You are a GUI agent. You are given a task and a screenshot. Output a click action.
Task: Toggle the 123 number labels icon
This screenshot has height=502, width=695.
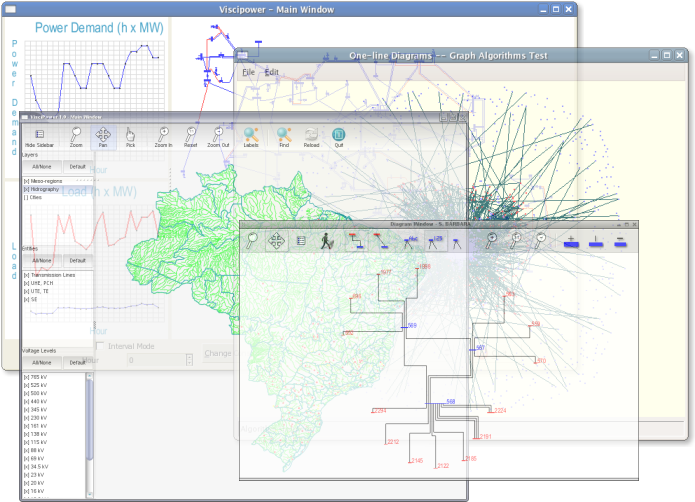435,241
